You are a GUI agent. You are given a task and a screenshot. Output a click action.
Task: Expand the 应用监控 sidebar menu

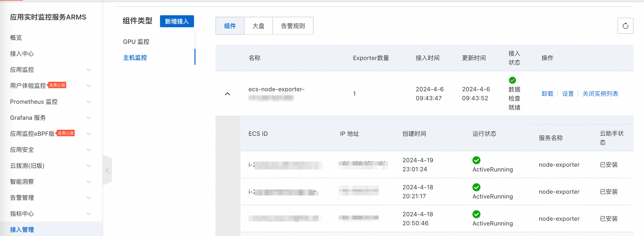tap(88, 70)
